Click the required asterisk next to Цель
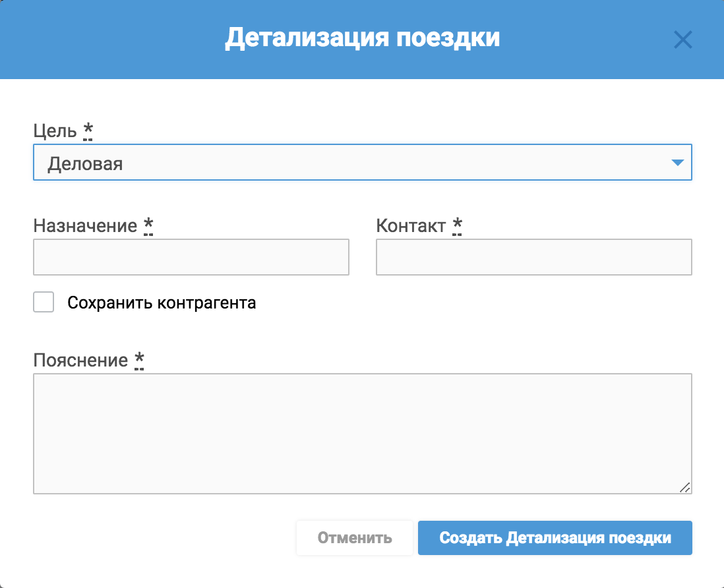The image size is (724, 588). click(88, 131)
